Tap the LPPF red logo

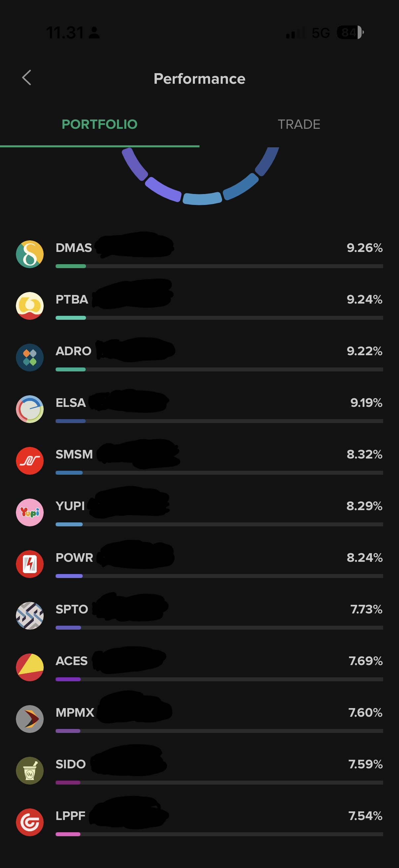click(30, 822)
